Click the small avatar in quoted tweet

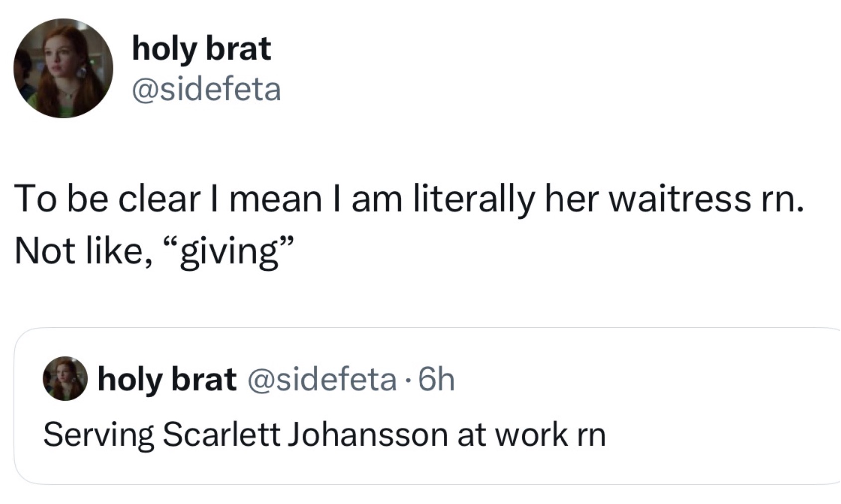tap(65, 378)
